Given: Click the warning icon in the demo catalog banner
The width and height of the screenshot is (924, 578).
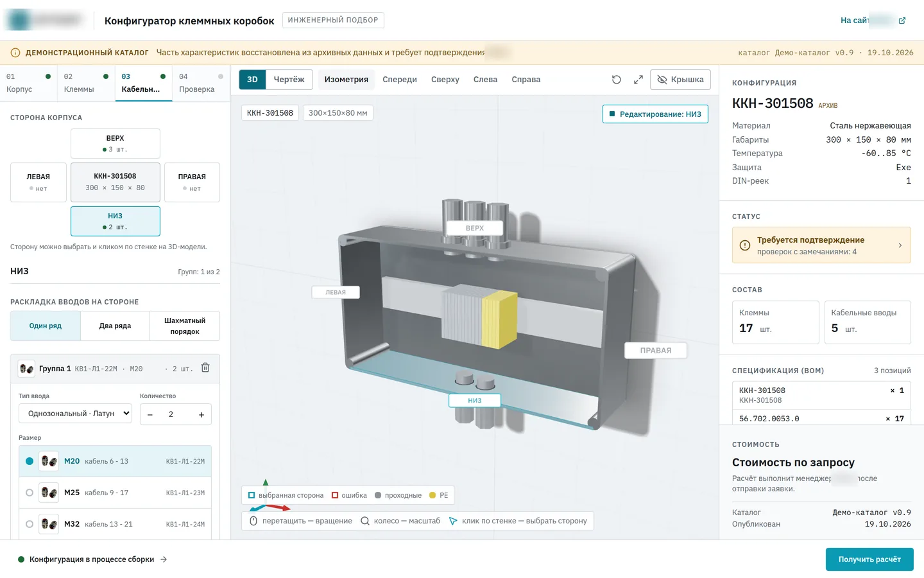Looking at the screenshot, I should coord(15,53).
